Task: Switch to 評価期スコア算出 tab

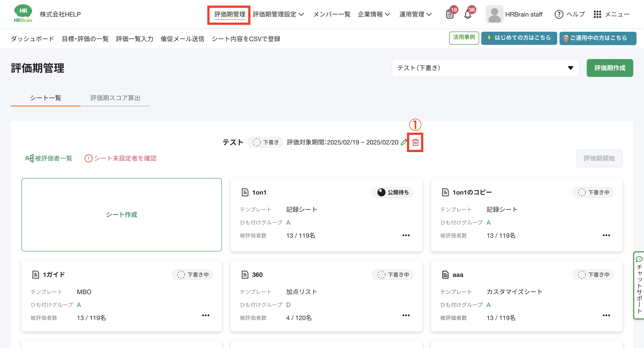Action: point(115,98)
